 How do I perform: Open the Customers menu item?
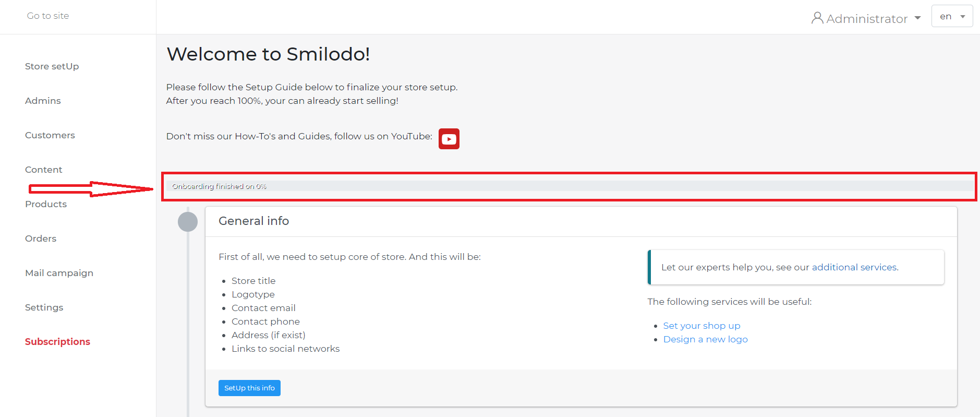tap(50, 135)
